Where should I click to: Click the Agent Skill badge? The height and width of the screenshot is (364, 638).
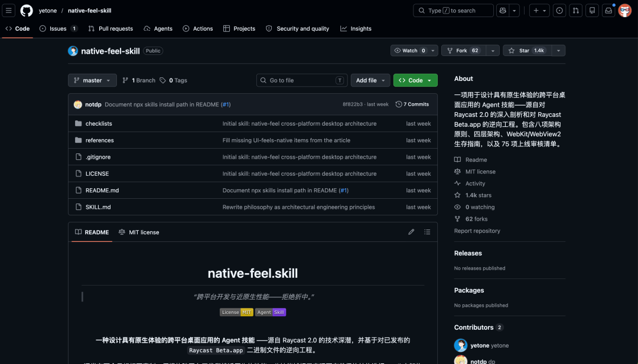(x=271, y=312)
